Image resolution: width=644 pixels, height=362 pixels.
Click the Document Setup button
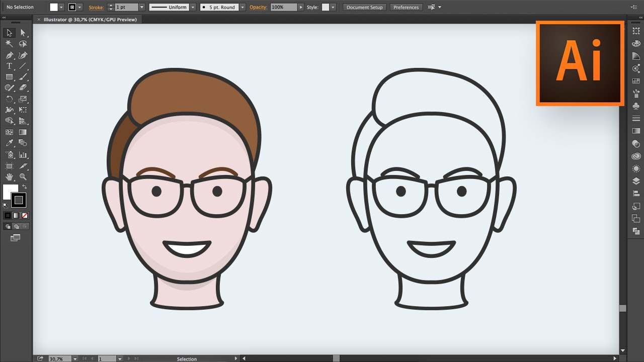point(365,8)
